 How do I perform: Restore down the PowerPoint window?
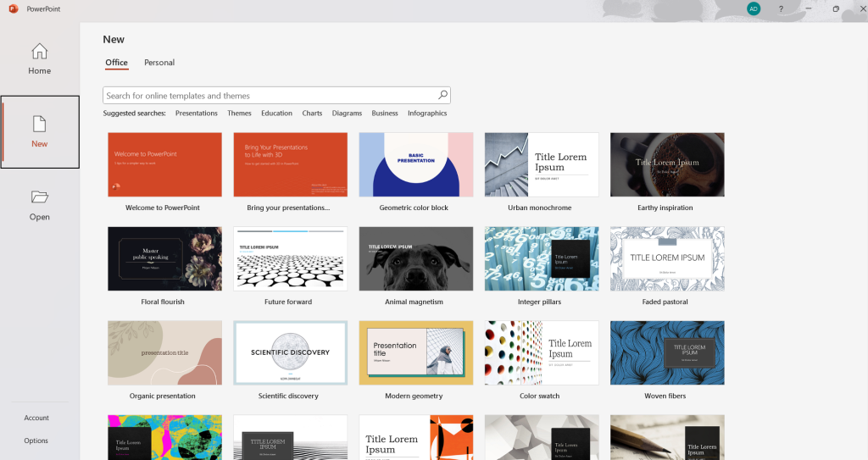tap(836, 8)
